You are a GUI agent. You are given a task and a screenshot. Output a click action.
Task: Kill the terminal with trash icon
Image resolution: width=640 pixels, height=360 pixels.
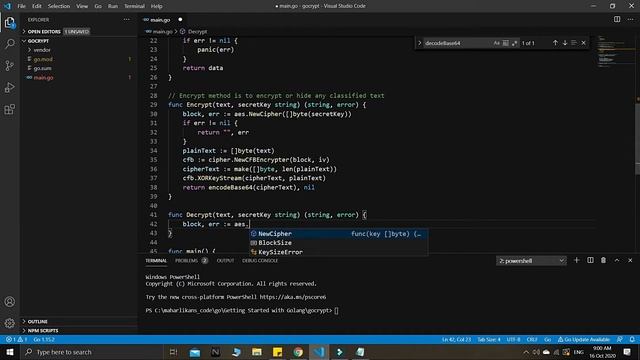click(603, 260)
